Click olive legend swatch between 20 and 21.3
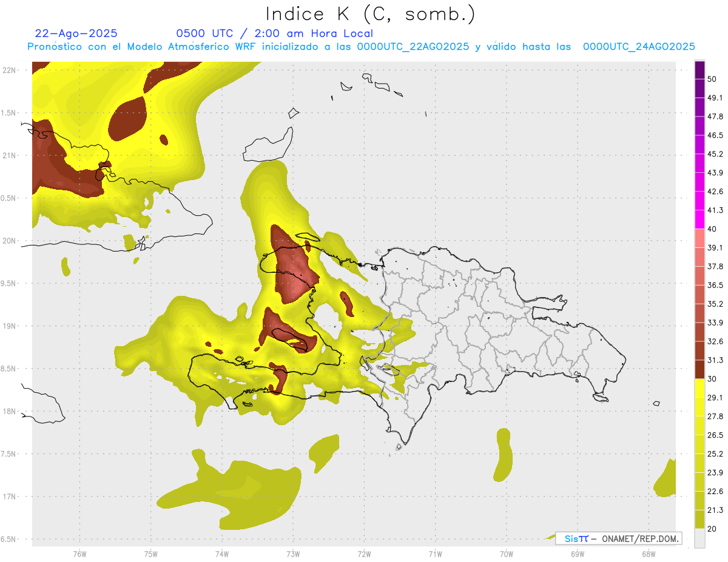Image resolution: width=728 pixels, height=562 pixels. (x=699, y=519)
